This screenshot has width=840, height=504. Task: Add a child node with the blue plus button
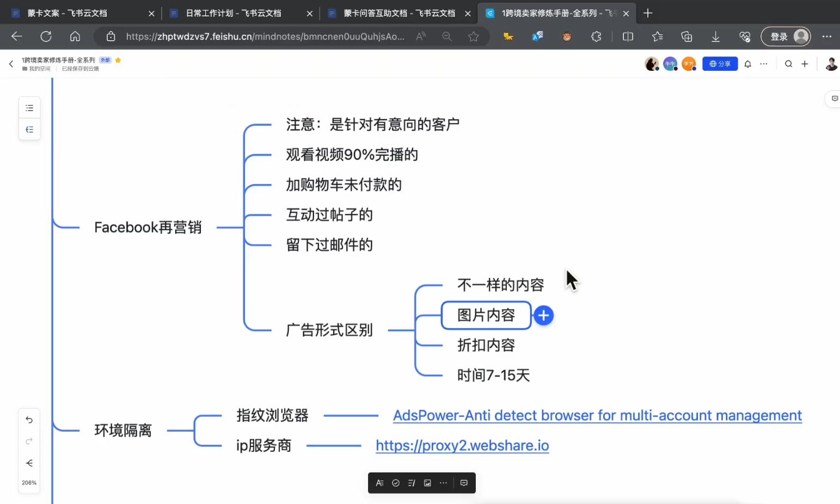[x=543, y=315]
